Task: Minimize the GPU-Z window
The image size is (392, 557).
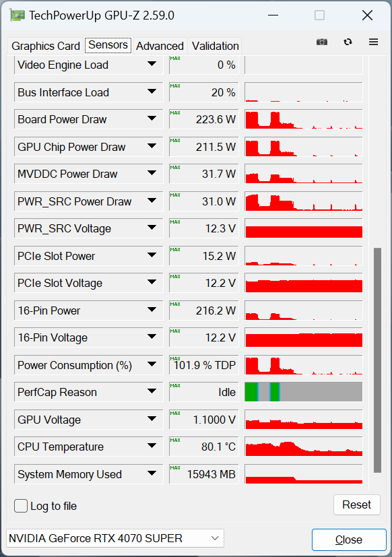Action: (273, 15)
